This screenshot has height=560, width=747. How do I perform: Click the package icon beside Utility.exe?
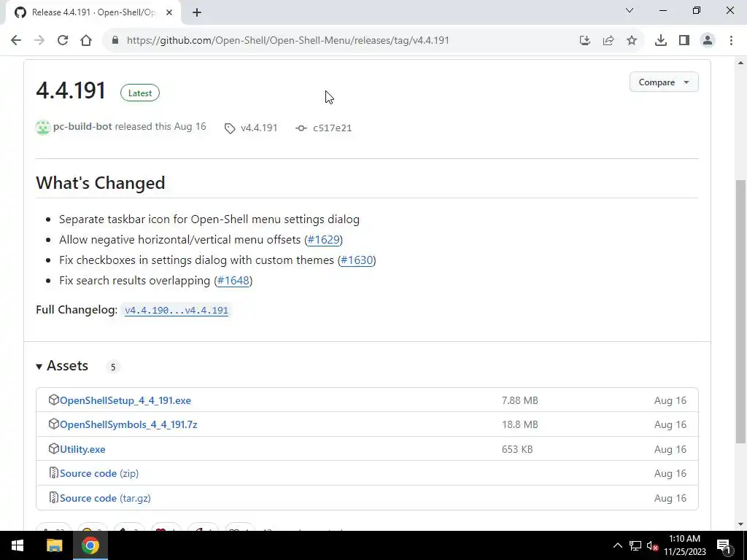click(54, 448)
